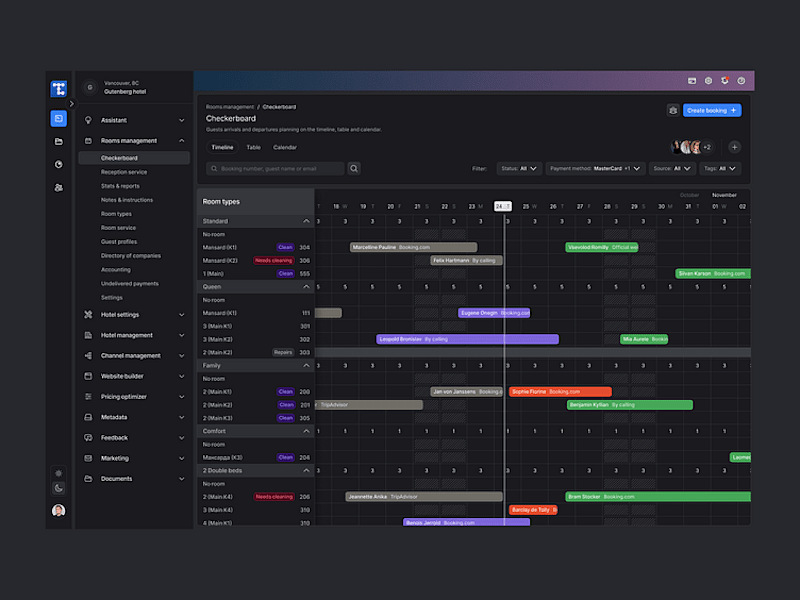
Task: Click the Create booking button
Action: click(x=712, y=110)
